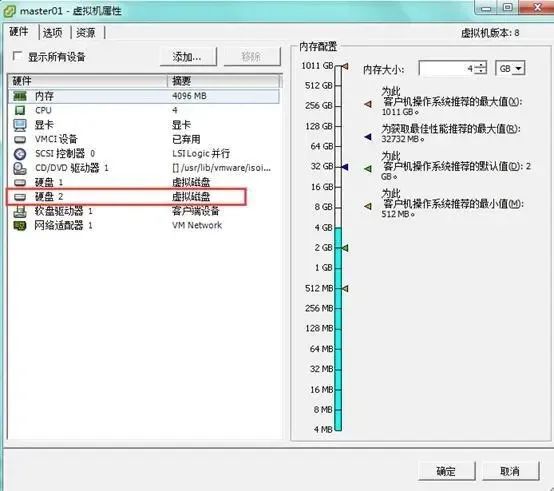Confirm with the 确定 button
This screenshot has width=554, height=491.
click(x=446, y=471)
